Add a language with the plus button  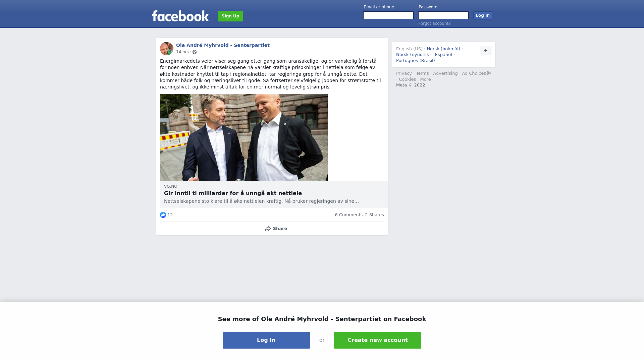(486, 51)
